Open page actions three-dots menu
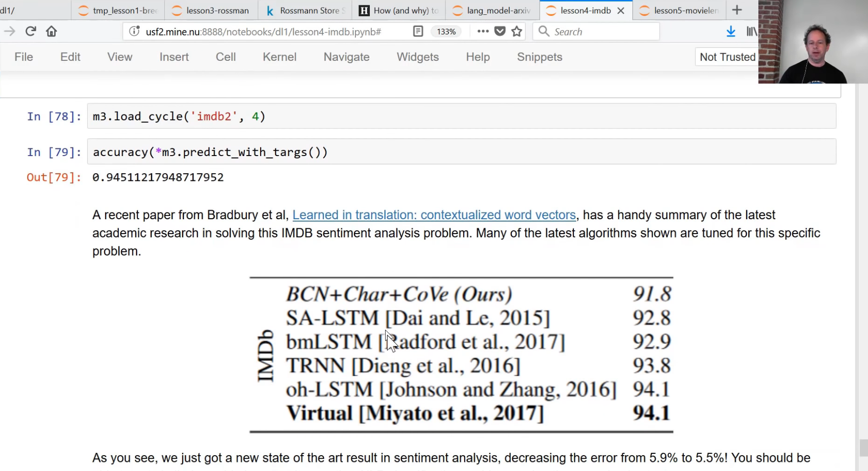This screenshot has height=471, width=868. (x=483, y=32)
